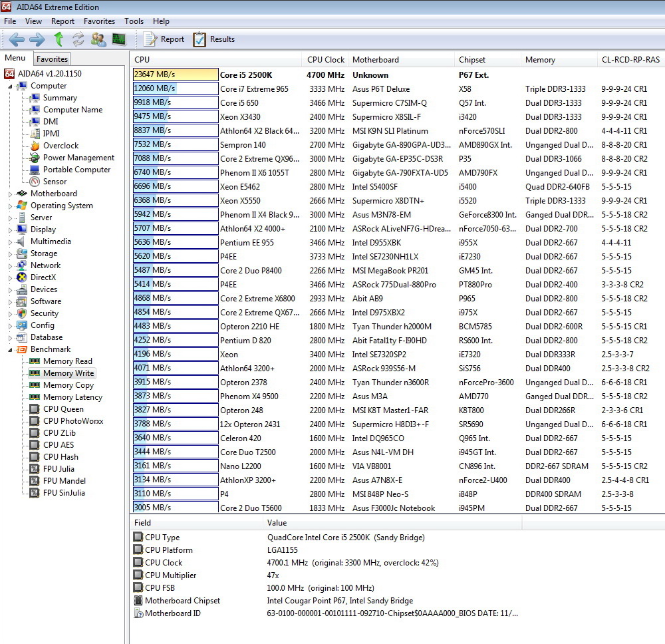Select CPU Hash benchmark in tree
The width and height of the screenshot is (665, 644).
pos(61,457)
